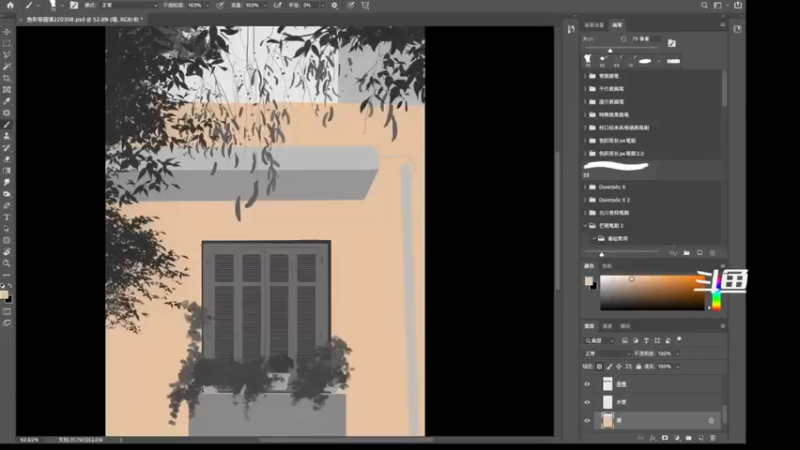Open the search icon at top right
The height and width of the screenshot is (450, 800).
click(x=704, y=5)
